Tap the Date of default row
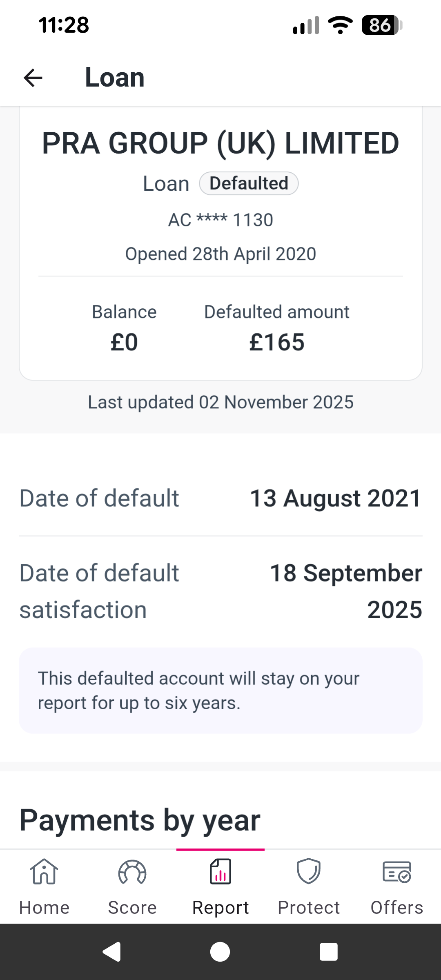 [220, 498]
